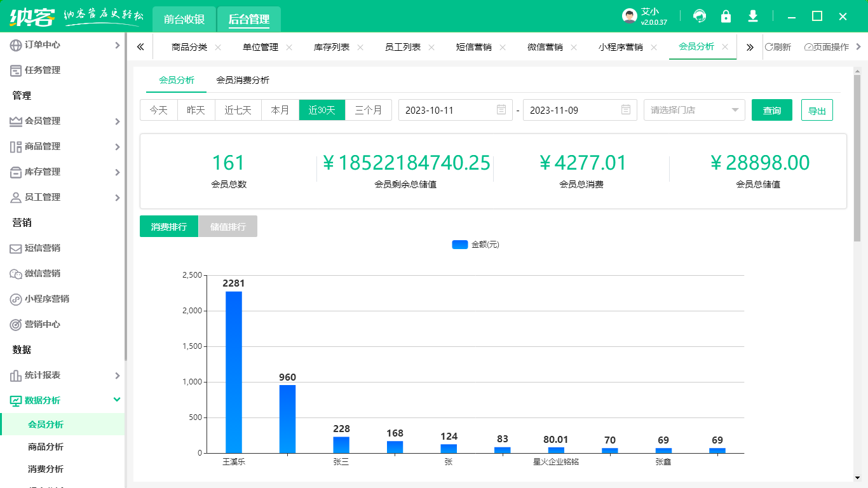This screenshot has width=868, height=488.
Task: Click the 刷新 refresh icon button
Action: 778,47
